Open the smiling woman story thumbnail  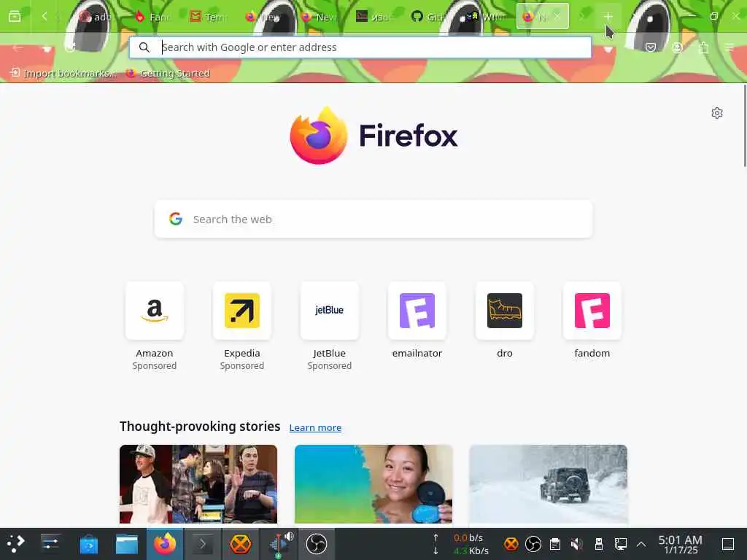point(373,484)
